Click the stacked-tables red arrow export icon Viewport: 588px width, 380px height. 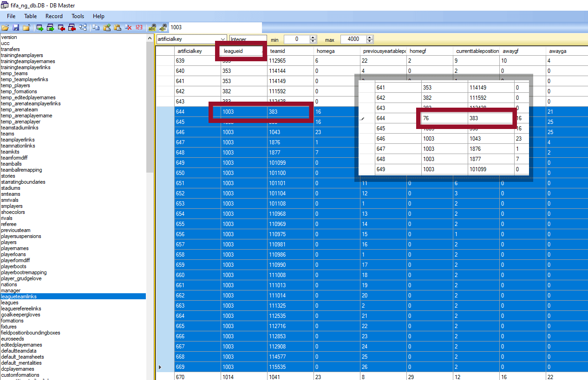click(x=72, y=28)
